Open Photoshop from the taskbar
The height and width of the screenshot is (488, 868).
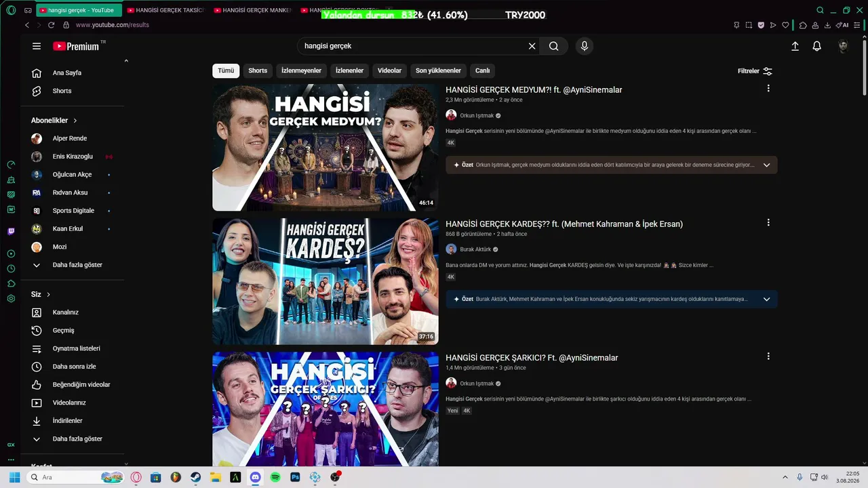tap(295, 477)
